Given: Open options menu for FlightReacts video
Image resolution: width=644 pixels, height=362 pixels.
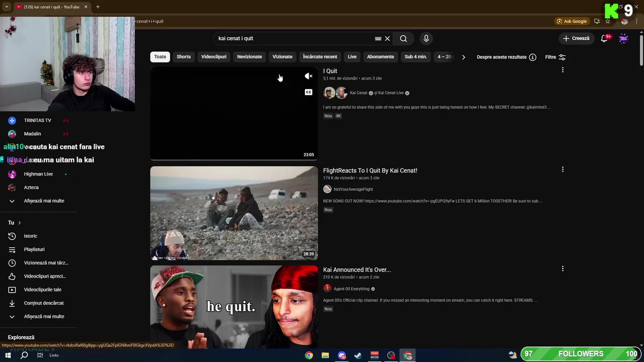Looking at the screenshot, I should click(562, 169).
